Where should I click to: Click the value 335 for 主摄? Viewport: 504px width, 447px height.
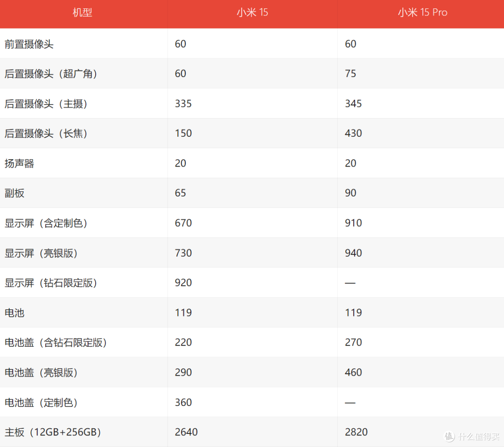tap(183, 104)
